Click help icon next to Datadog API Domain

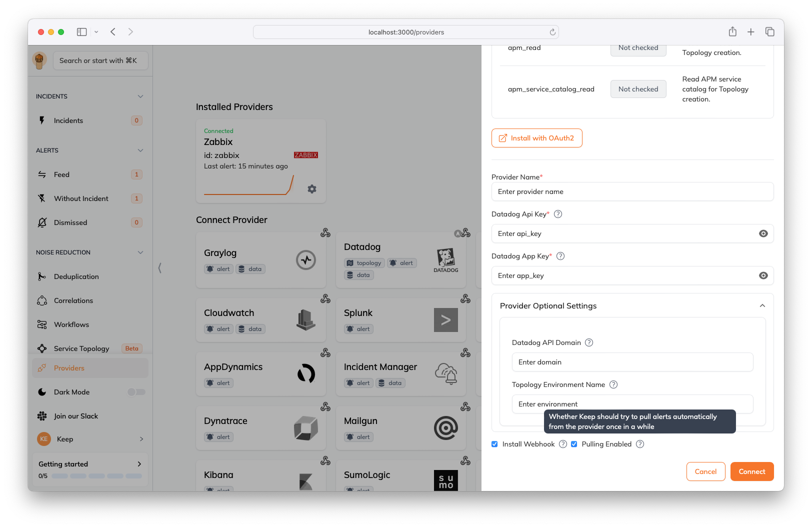pyautogui.click(x=589, y=342)
